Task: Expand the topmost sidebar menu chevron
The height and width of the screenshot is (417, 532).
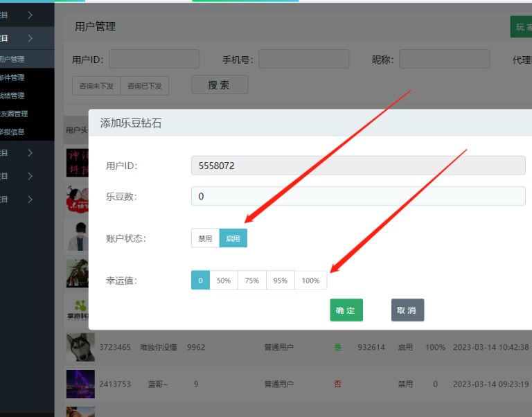Action: (30, 14)
